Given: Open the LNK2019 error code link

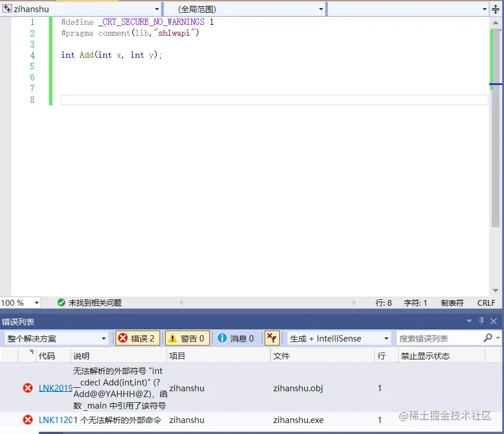Looking at the screenshot, I should (x=55, y=388).
